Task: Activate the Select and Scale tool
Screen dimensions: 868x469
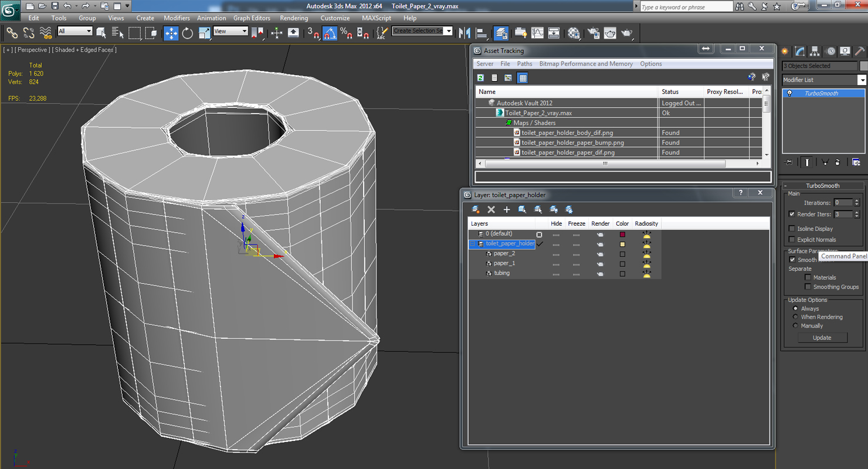Action: point(204,33)
